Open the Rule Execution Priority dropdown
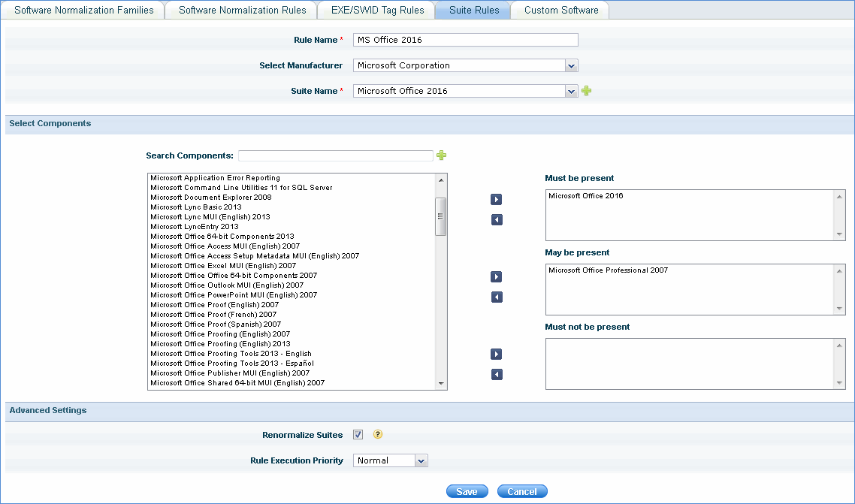Screen dimensions: 855x504 (x=421, y=460)
